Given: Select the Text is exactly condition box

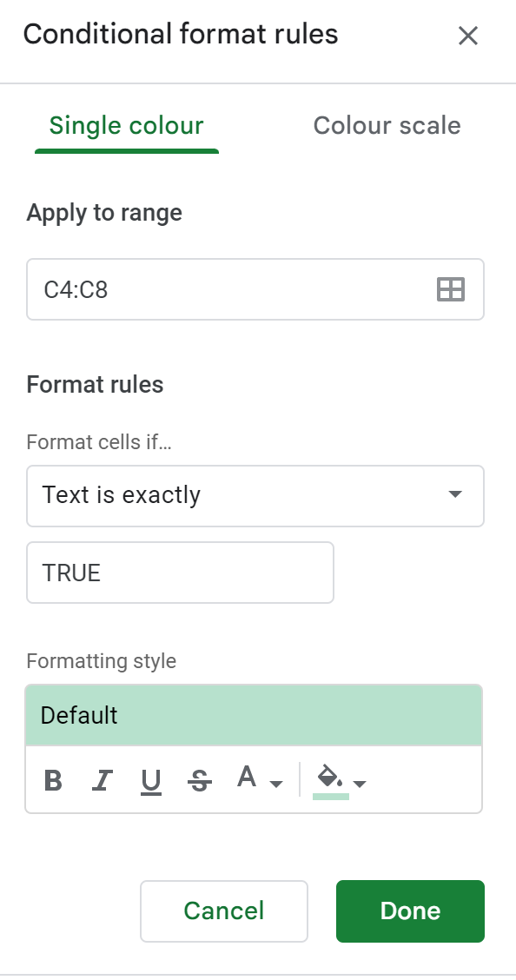Looking at the screenshot, I should [255, 496].
